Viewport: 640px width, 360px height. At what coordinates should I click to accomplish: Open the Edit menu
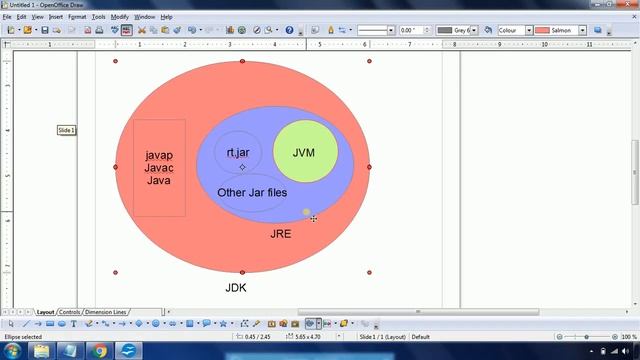21,17
